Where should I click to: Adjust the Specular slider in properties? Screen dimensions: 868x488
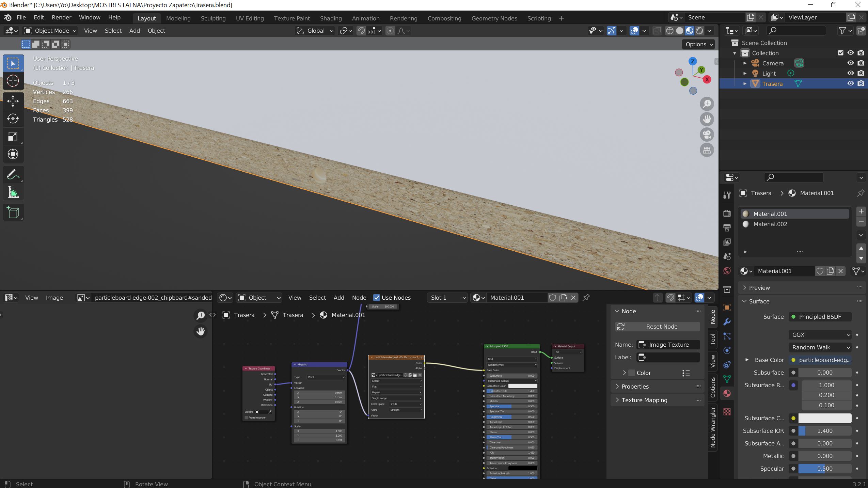(824, 469)
